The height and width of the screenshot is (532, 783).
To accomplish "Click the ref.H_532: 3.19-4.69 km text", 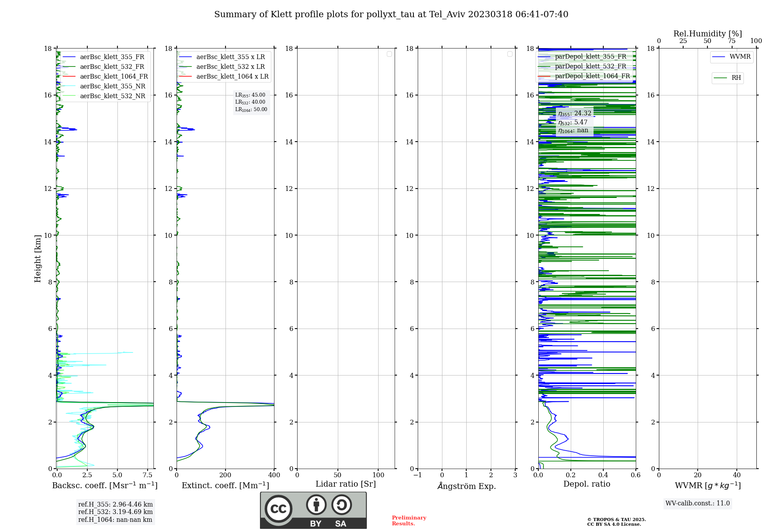I will pos(115,512).
